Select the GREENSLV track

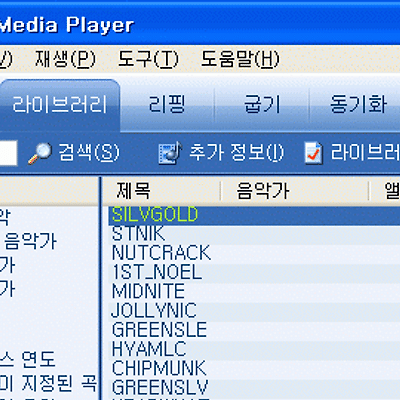tap(254, 388)
